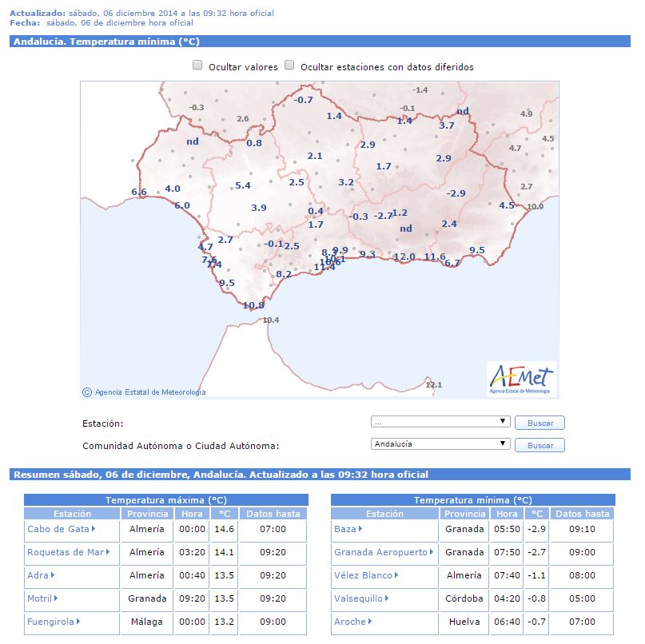Open the Motril station link
The width and height of the screenshot is (645, 644).
point(39,598)
